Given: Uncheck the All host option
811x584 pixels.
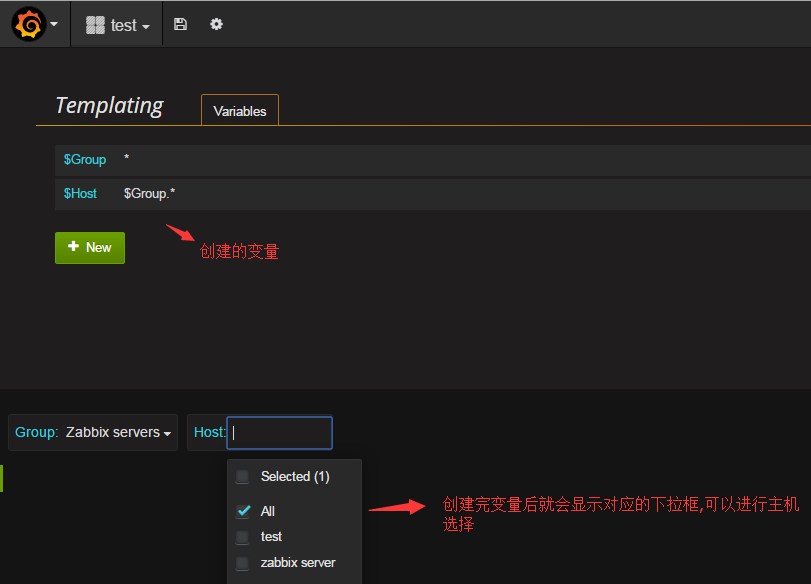Looking at the screenshot, I should click(243, 511).
